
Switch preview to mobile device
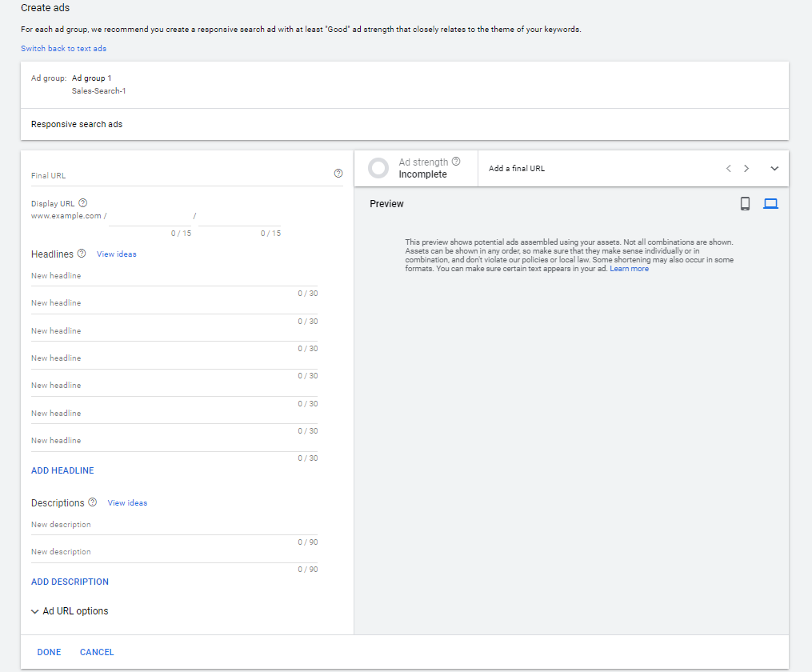(745, 204)
